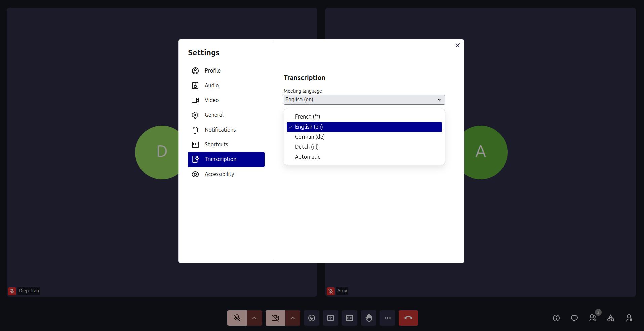Screen dimensions: 644x331
Task: Choose Dutch (nl) as meeting language
Action: coord(364,147)
